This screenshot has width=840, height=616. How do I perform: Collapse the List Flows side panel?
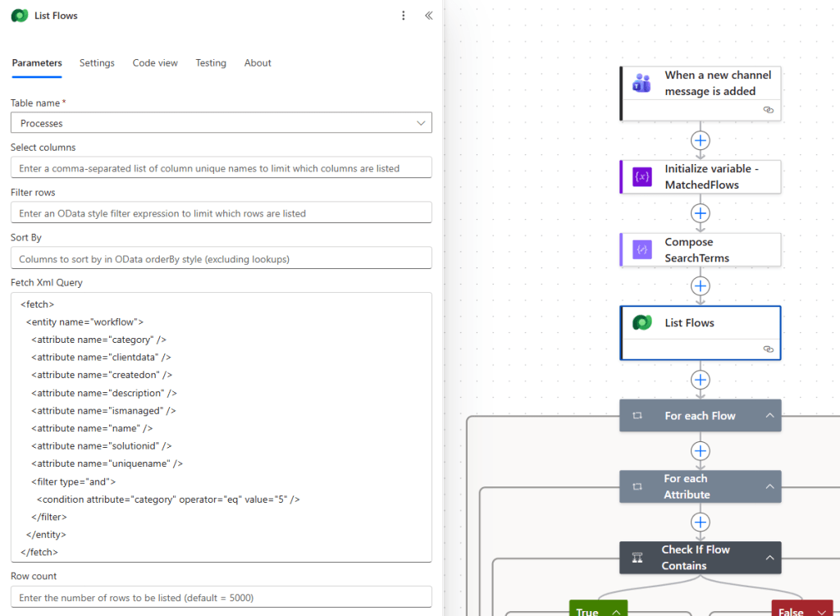tap(428, 16)
